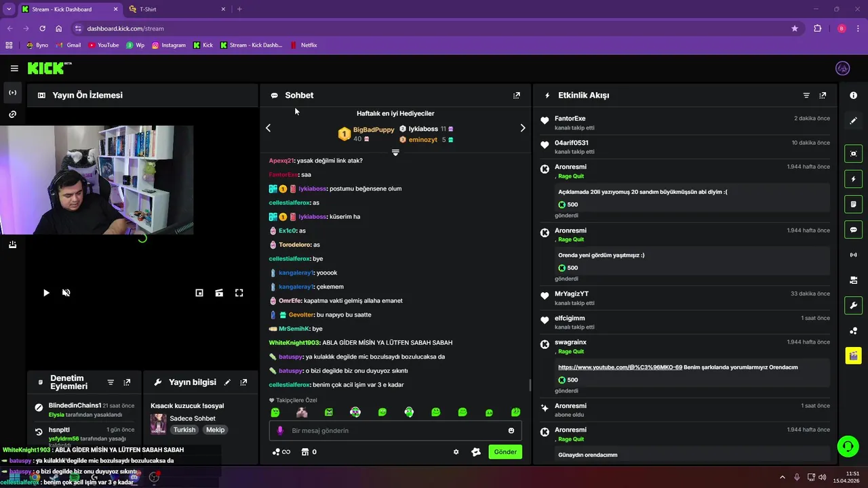
Task: Enter fullscreen on stream preview
Action: tap(239, 293)
